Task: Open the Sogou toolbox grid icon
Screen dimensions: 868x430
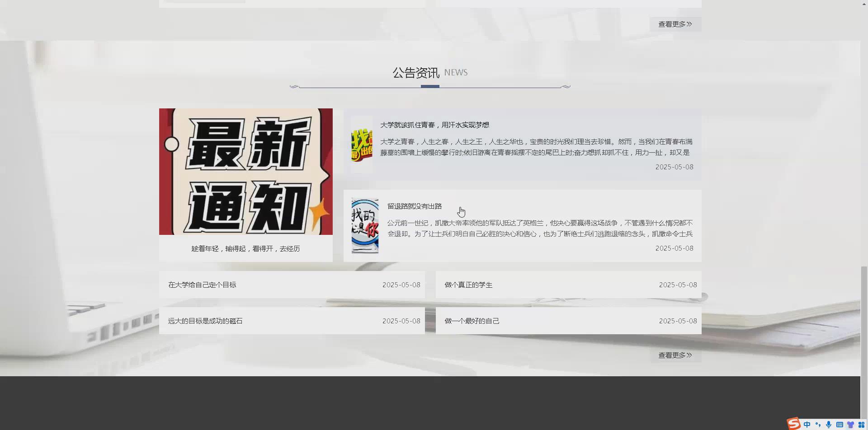Action: (x=862, y=425)
